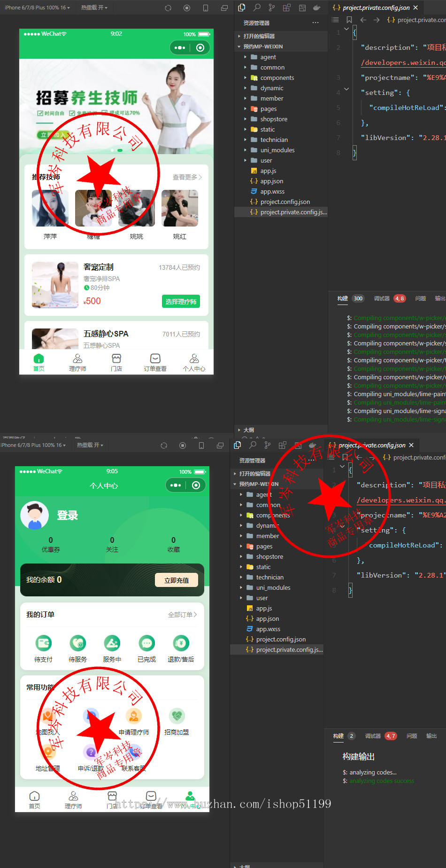Tap 首页 tab on 个人中心 page tab bar
Viewport: 446px width, 868px height.
click(34, 799)
